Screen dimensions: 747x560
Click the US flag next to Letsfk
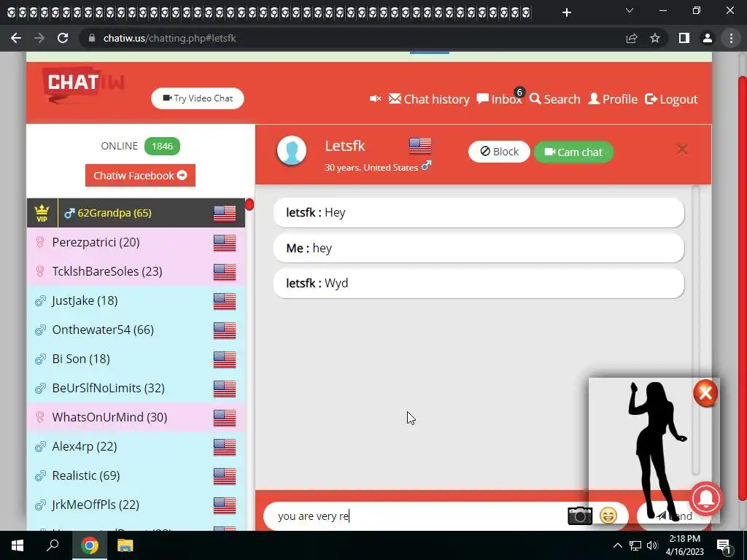pos(420,146)
